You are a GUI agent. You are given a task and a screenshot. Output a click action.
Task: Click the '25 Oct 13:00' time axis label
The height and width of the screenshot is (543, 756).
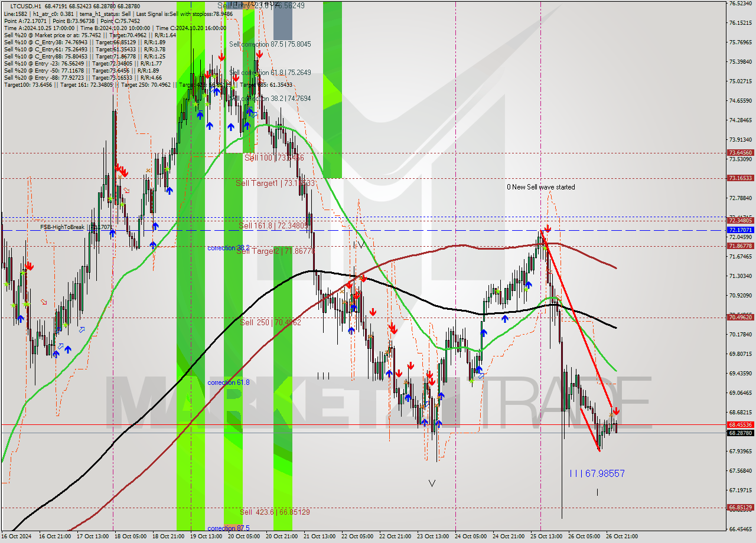click(x=546, y=537)
